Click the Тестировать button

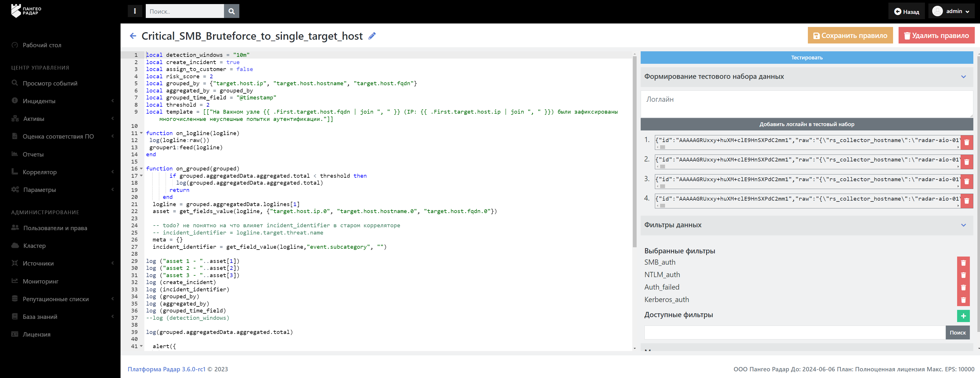pyautogui.click(x=806, y=57)
